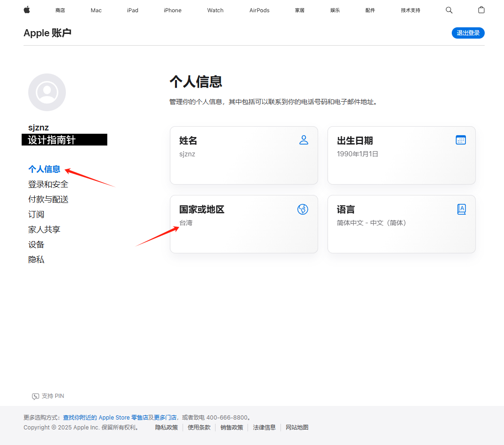Viewport: 504px width, 445px height.
Task: Open the 隐私政策 footer link
Action: [x=167, y=427]
